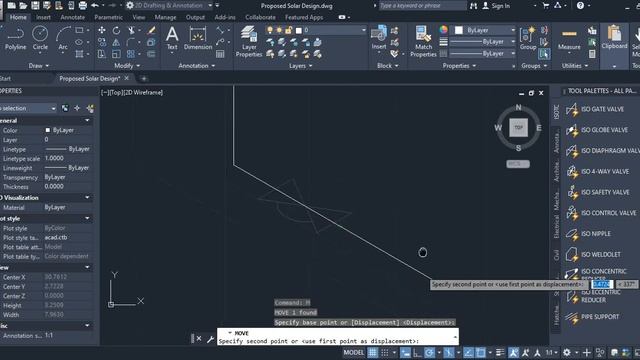Select the Arc tool

click(63, 38)
